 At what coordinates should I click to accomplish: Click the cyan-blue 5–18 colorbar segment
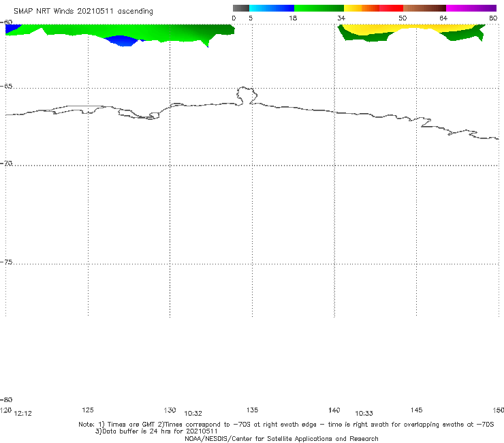pos(272,8)
